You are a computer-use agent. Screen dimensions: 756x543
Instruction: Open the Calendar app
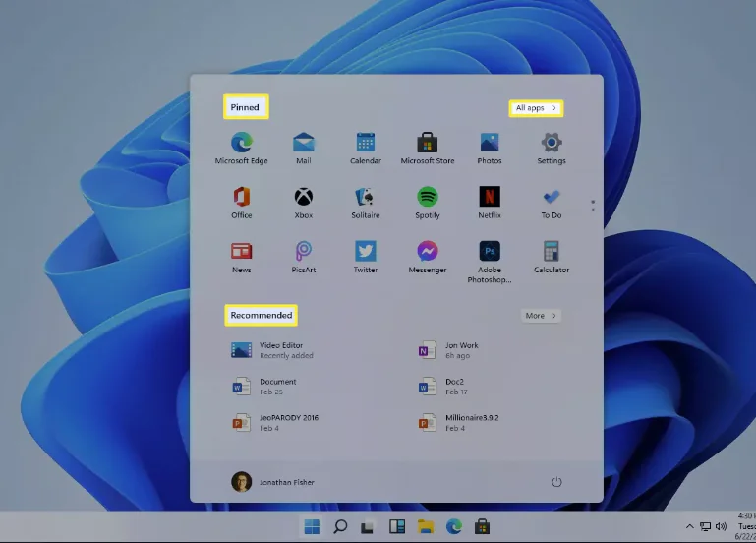coord(366,144)
